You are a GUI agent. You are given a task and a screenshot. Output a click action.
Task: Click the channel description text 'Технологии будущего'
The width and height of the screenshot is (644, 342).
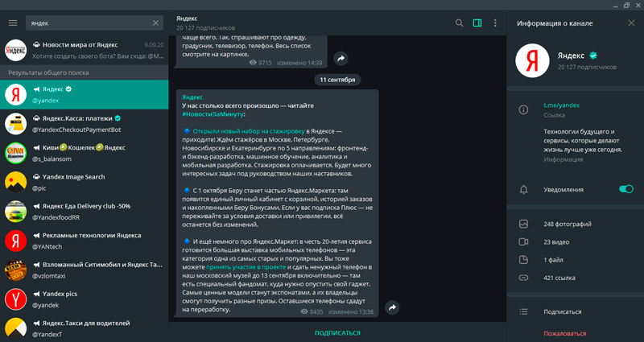point(583,140)
